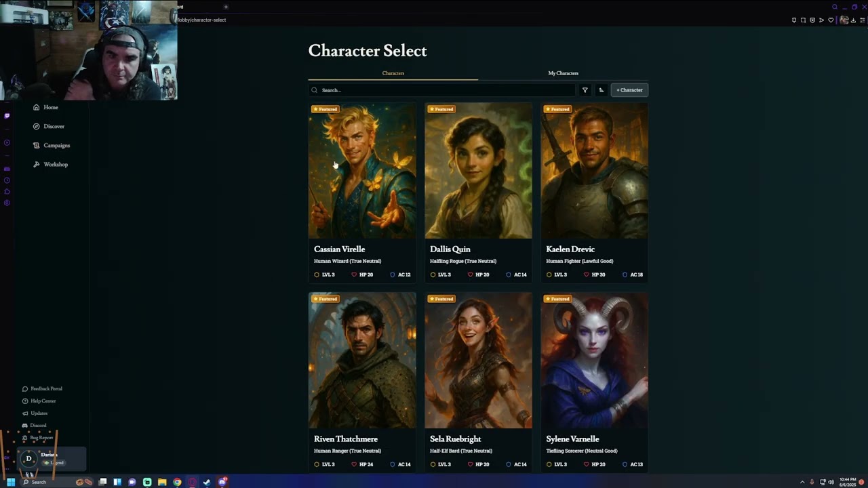Screen dimensions: 868x488
Task: Click the browser tab search magnifier
Action: tap(835, 7)
